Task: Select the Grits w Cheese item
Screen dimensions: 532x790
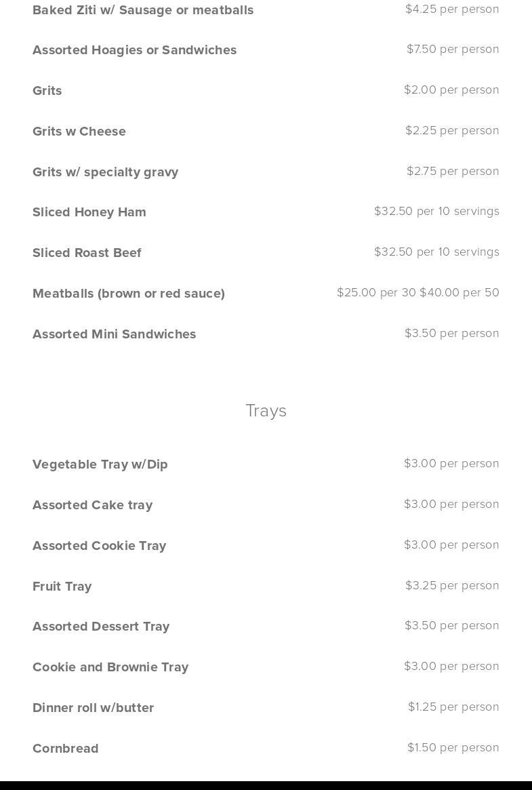Action: tap(79, 132)
